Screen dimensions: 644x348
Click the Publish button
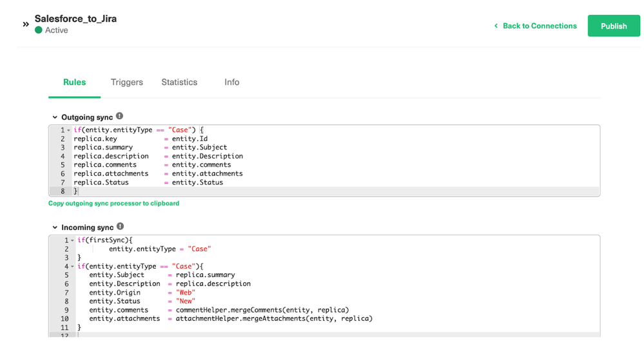tap(614, 26)
